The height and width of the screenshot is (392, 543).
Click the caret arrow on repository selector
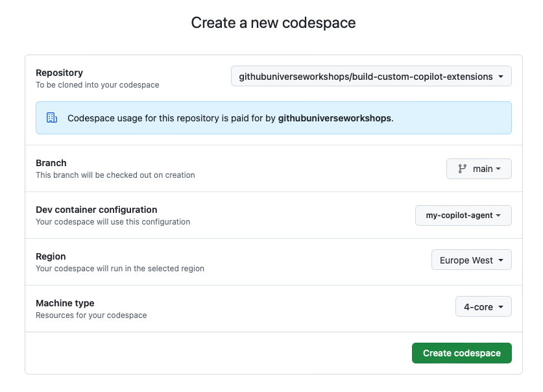point(501,77)
